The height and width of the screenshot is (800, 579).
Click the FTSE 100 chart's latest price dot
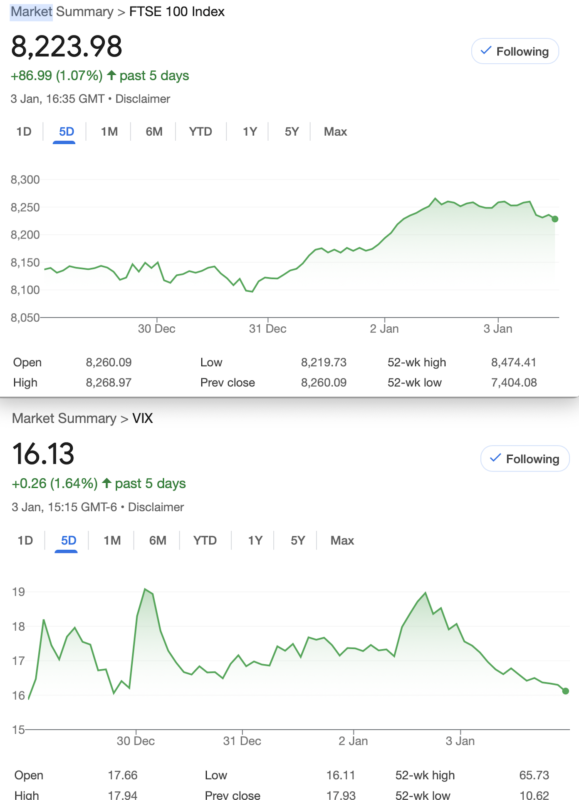coord(555,219)
